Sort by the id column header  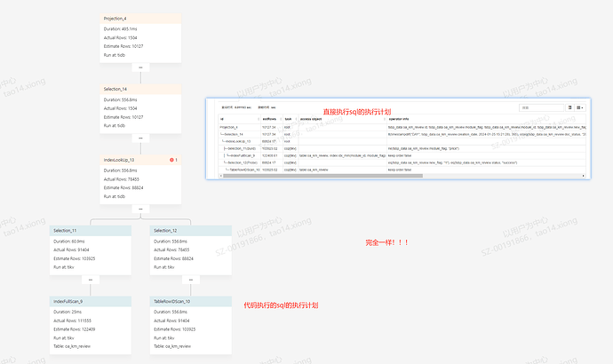click(x=239, y=119)
